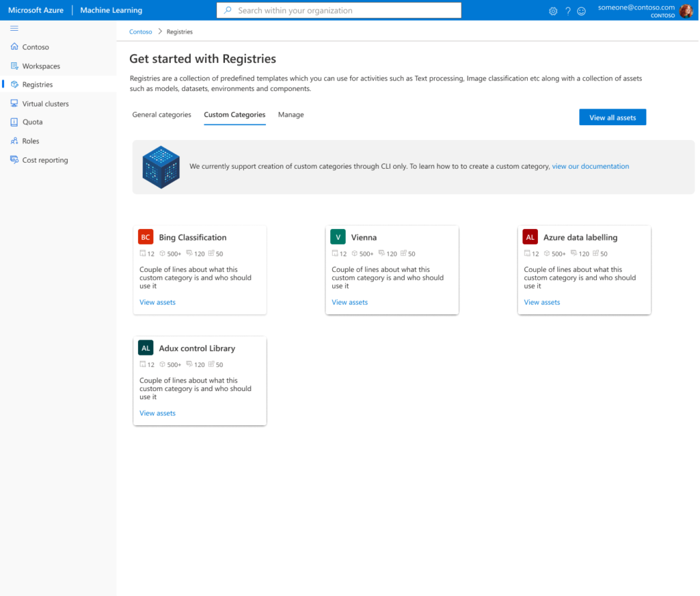This screenshot has height=596, width=700.
Task: Click View assets on the Vienna card
Action: click(349, 302)
